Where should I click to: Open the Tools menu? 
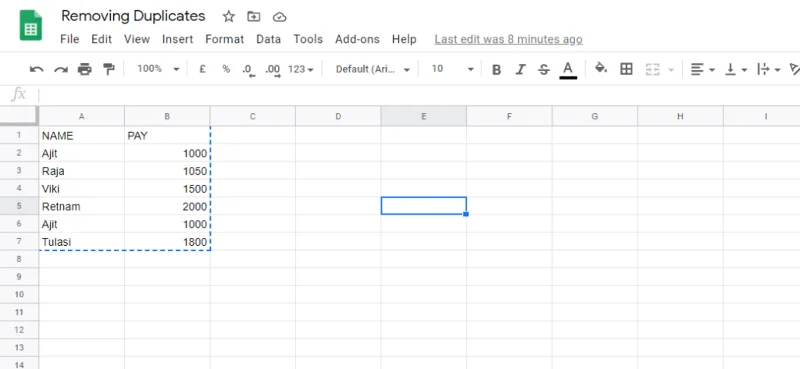pos(308,39)
